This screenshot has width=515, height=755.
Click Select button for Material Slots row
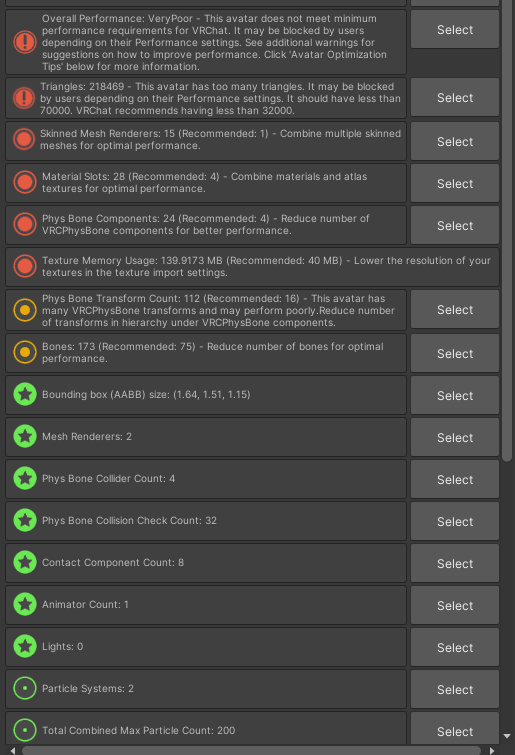point(455,183)
